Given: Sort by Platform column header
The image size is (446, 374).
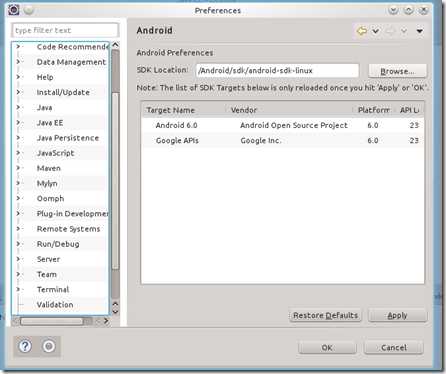Looking at the screenshot, I should point(374,110).
